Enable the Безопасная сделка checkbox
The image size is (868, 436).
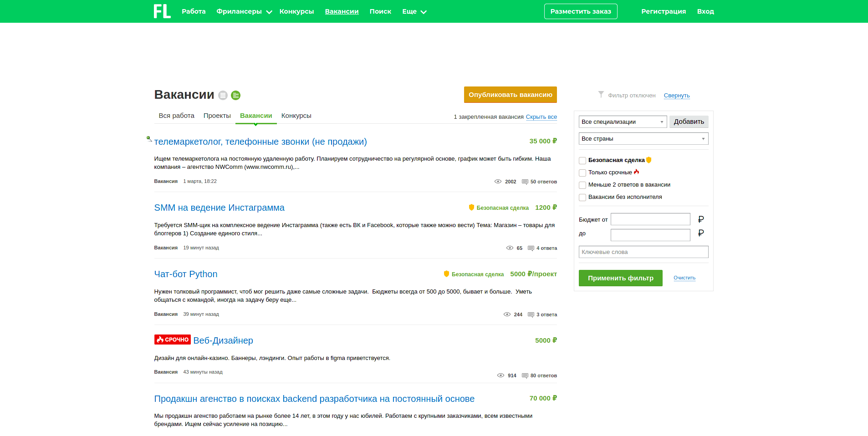pos(582,160)
